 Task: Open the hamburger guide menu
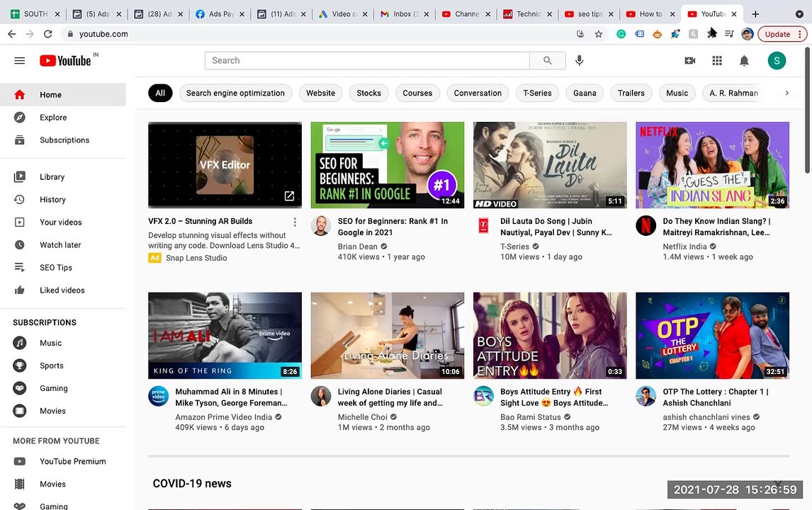(20, 61)
